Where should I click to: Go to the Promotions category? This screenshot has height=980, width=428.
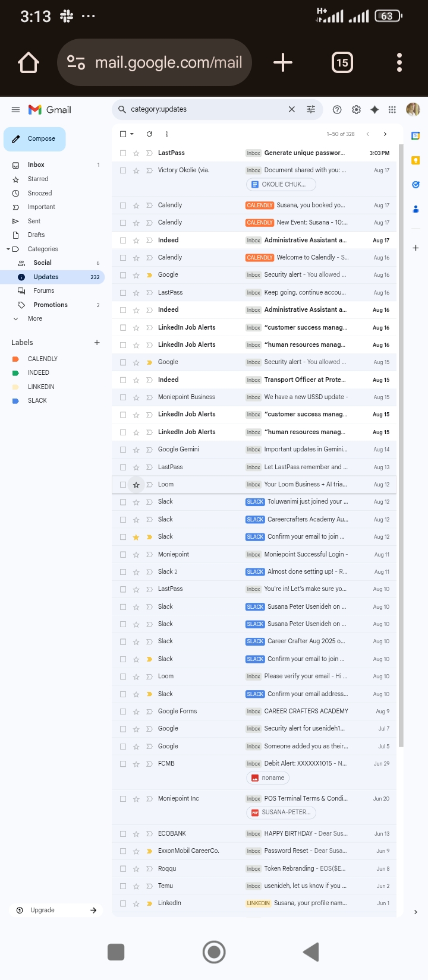pyautogui.click(x=51, y=305)
